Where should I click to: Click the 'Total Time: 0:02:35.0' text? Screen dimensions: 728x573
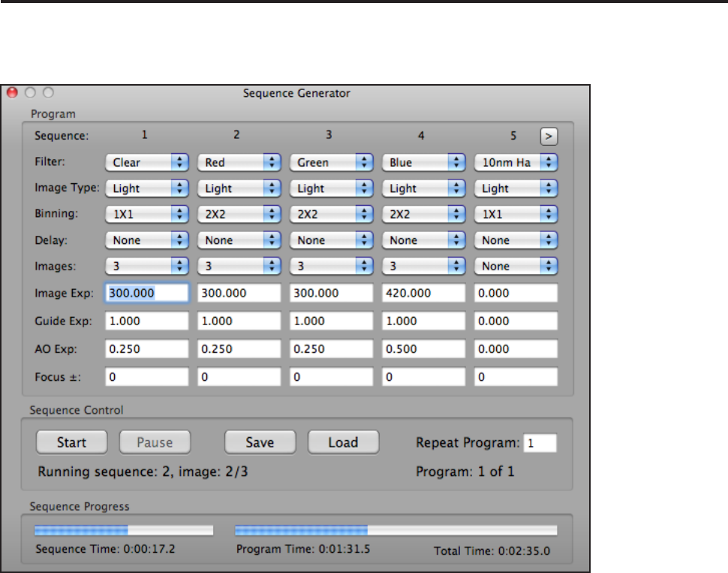coord(492,551)
